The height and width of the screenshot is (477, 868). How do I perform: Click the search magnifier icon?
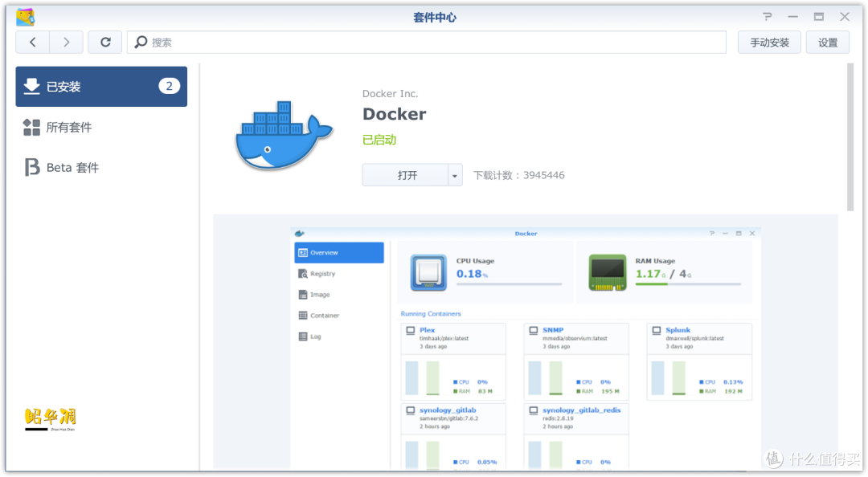(x=141, y=42)
